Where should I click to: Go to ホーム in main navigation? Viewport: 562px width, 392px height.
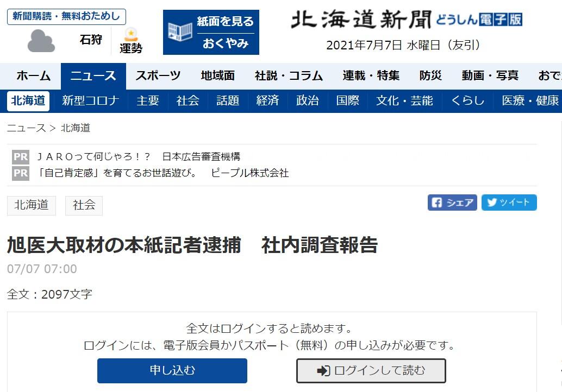(33, 76)
